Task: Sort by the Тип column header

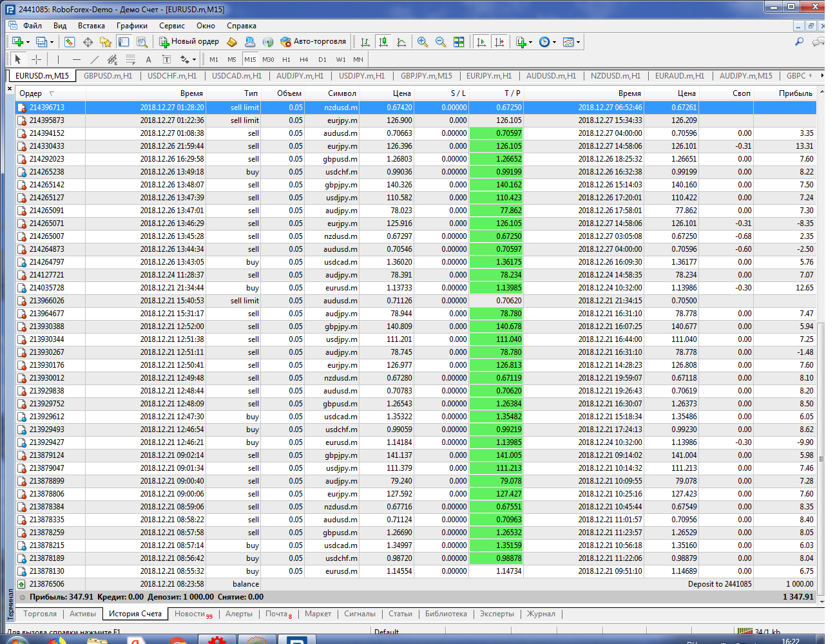Action: click(x=233, y=93)
